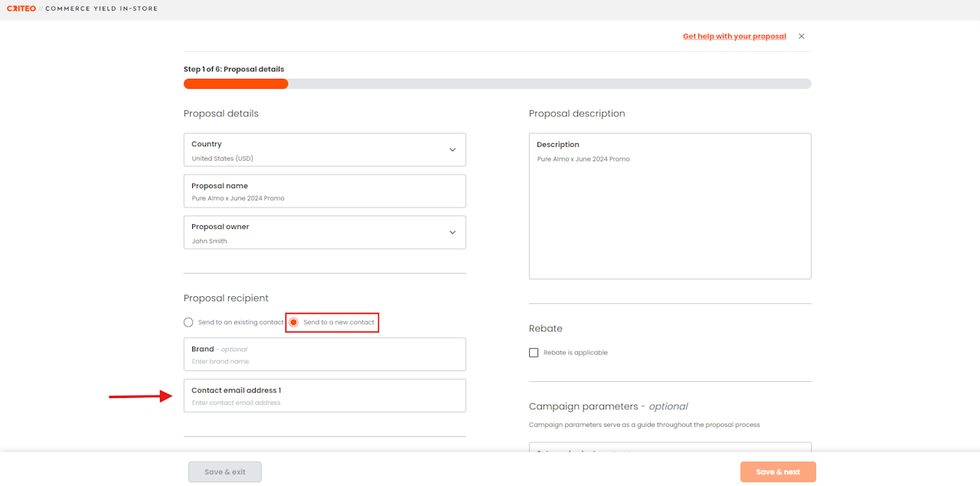
Task: Close the proposal form with X
Action: point(802,36)
